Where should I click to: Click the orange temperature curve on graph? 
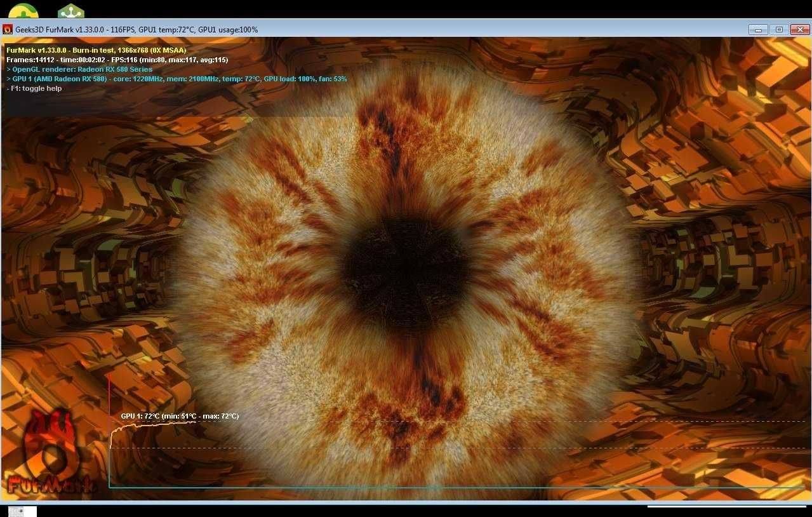(x=152, y=427)
